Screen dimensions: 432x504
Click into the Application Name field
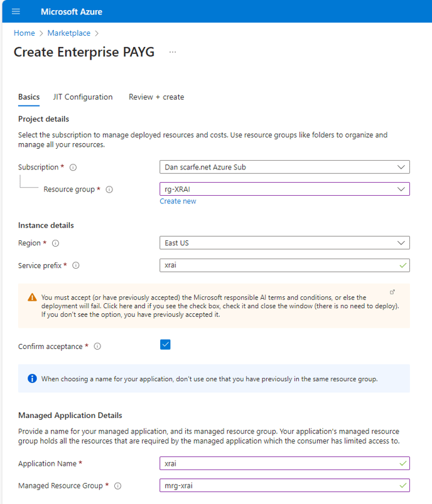[284, 463]
